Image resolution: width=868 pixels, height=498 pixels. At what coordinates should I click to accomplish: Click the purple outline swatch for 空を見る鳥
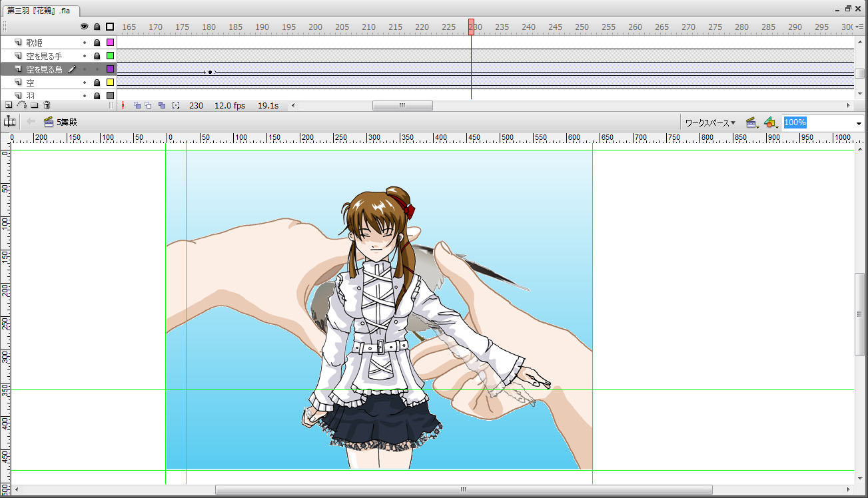(110, 69)
